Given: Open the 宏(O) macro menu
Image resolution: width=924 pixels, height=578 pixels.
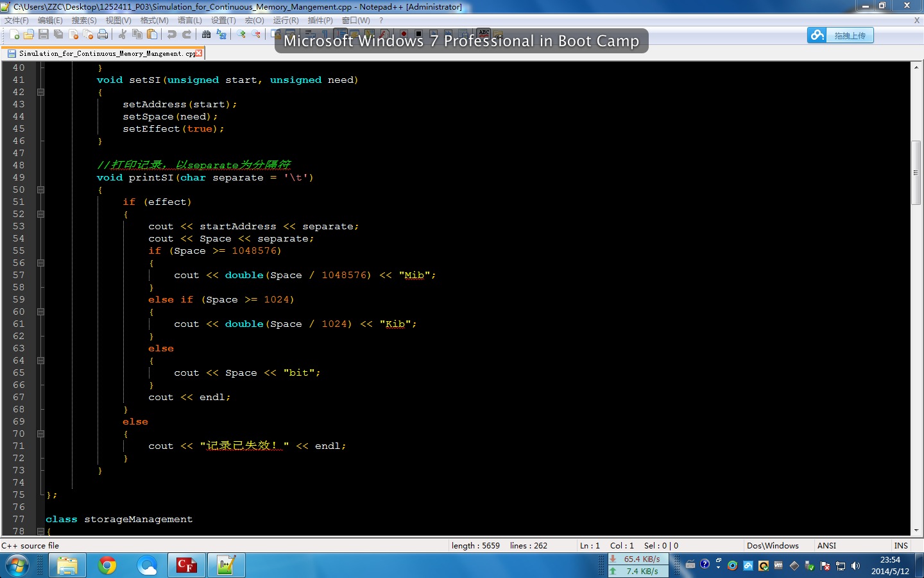Looking at the screenshot, I should 254,20.
